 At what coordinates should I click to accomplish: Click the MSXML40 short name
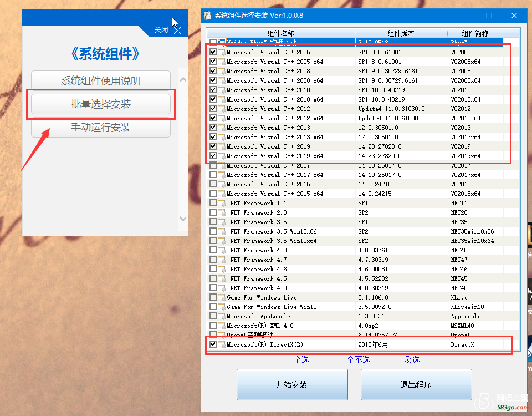[462, 326]
